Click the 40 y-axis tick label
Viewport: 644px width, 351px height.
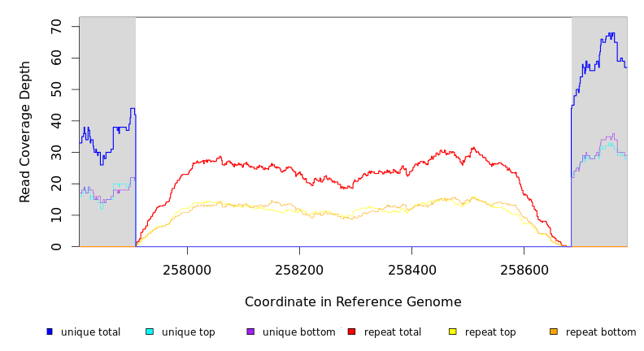coord(56,121)
